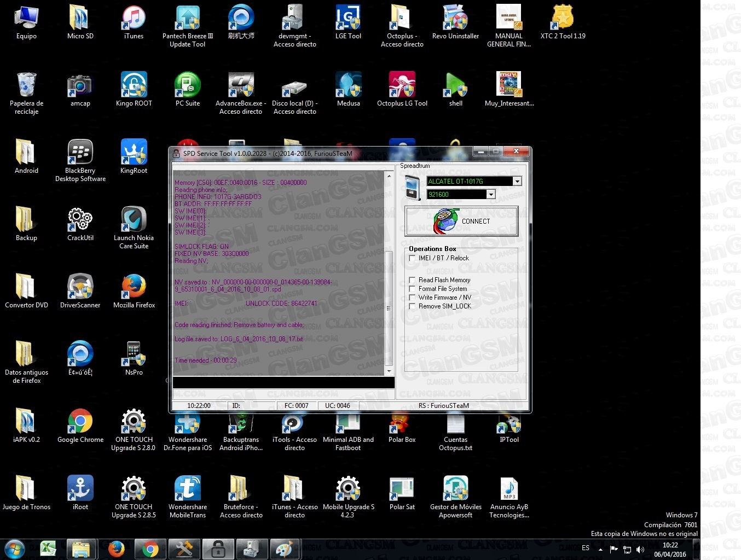This screenshot has width=741, height=560.
Task: Select the Kingo ROOT desktop icon
Action: point(134,90)
